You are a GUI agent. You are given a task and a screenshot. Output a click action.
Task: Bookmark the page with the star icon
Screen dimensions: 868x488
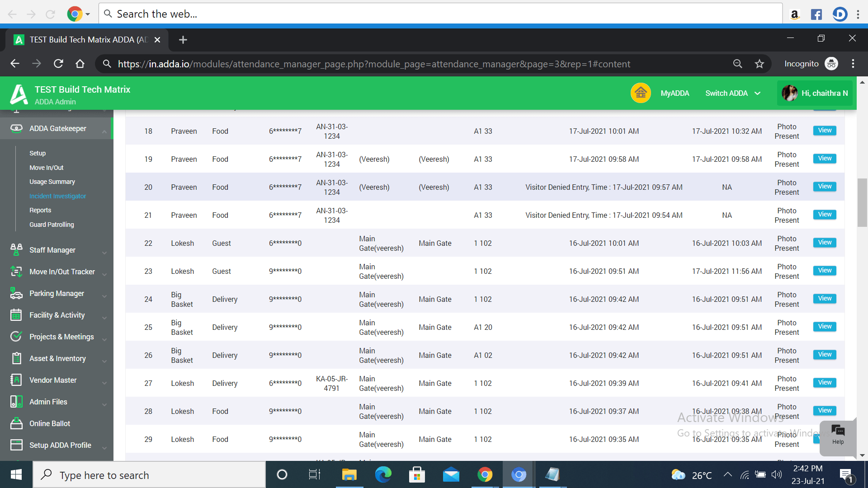tap(759, 64)
